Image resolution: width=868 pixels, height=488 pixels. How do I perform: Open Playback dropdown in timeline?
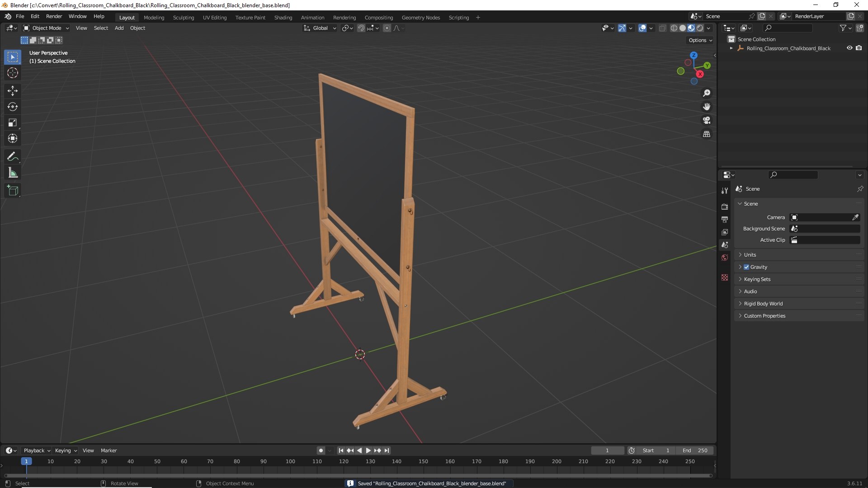click(x=37, y=450)
